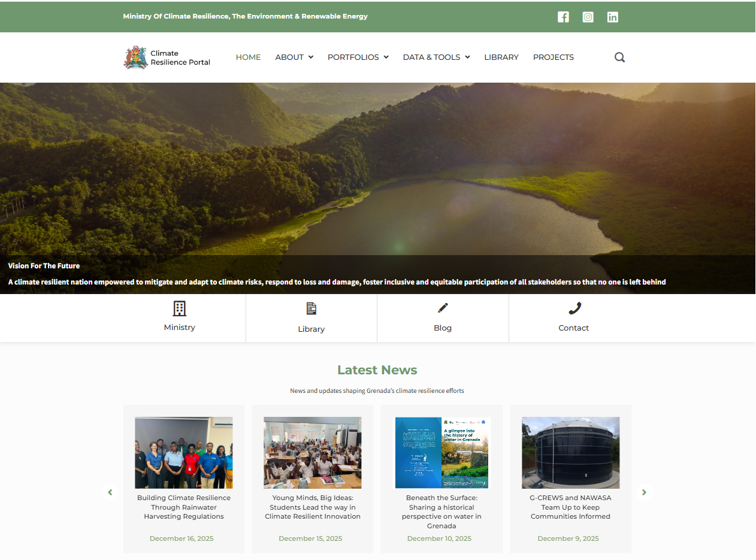Click the Blog pencil icon
The height and width of the screenshot is (560, 756).
point(443,308)
